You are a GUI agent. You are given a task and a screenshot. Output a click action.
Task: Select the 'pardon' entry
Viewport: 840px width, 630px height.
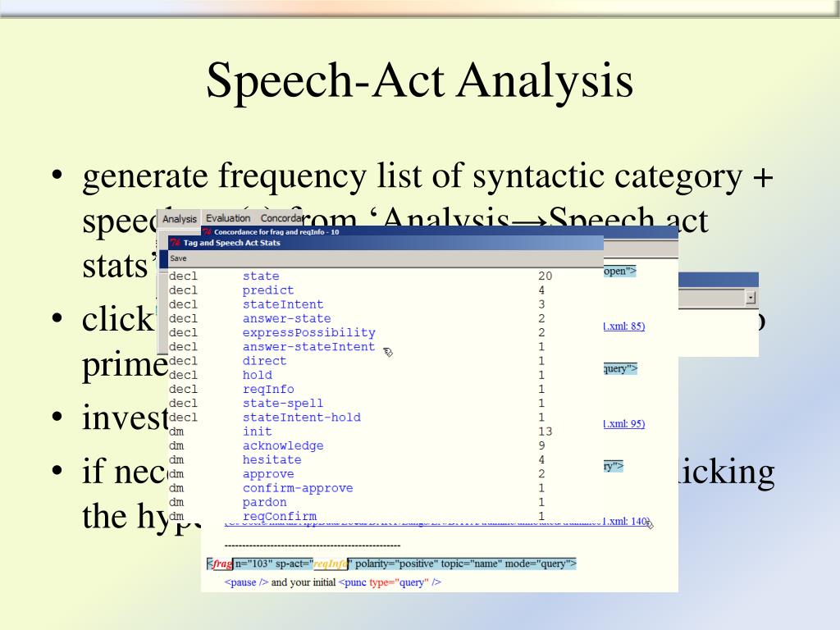[x=265, y=502]
